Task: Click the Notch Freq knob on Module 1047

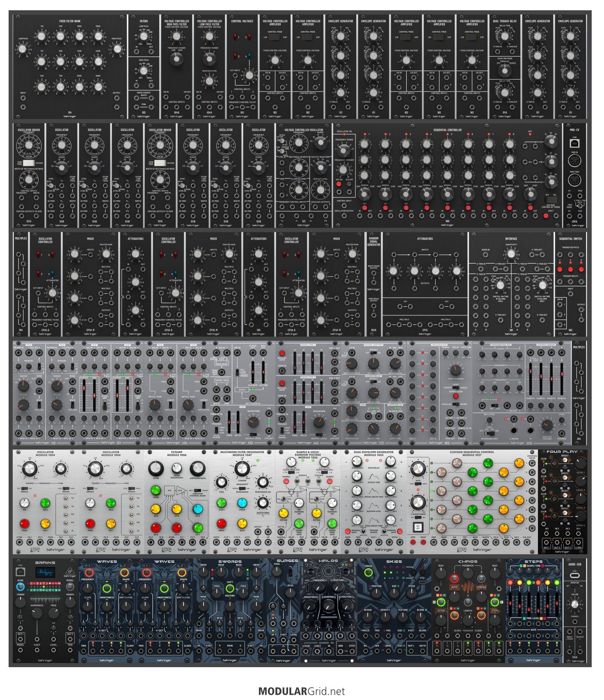Action: point(263,502)
